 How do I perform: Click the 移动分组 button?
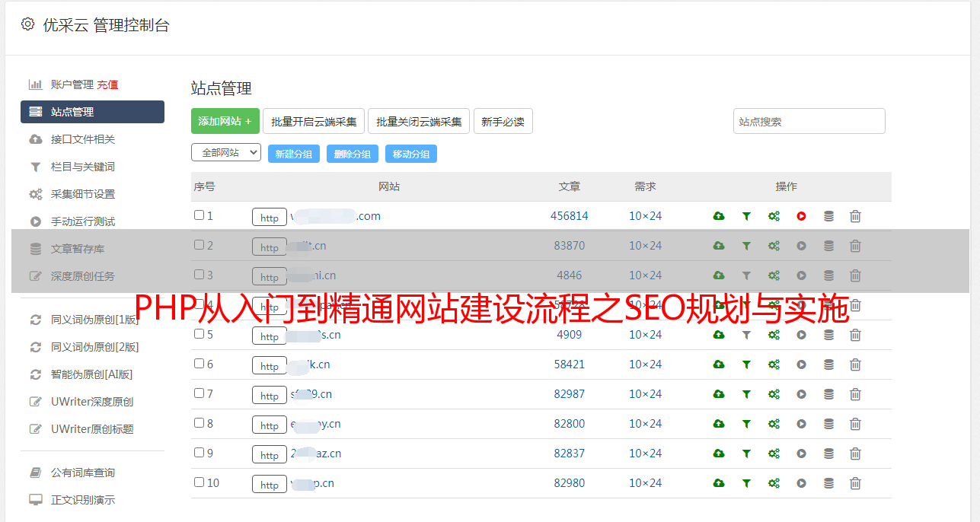tap(411, 154)
